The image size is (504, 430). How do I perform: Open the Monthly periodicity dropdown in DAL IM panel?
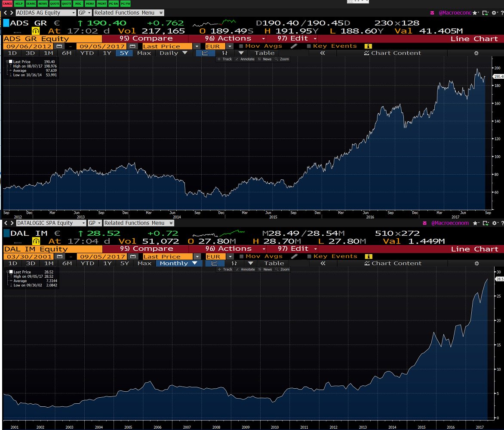point(179,263)
